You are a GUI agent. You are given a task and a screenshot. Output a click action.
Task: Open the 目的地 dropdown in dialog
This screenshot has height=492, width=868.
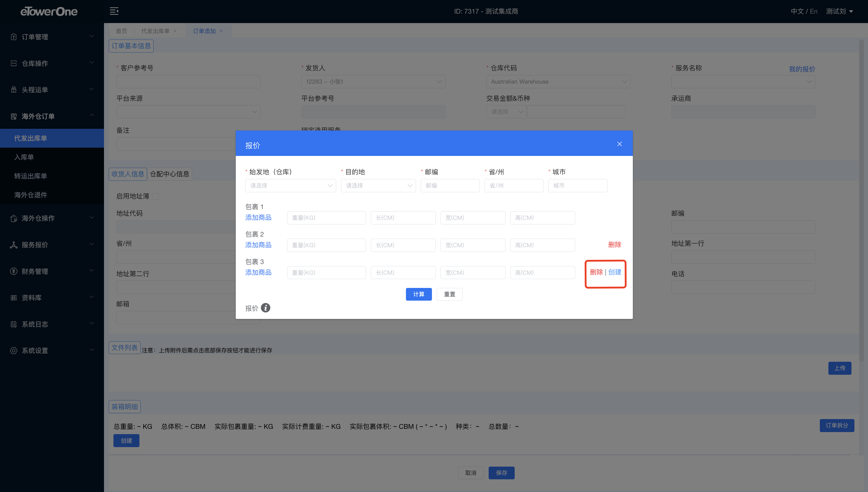(x=378, y=185)
